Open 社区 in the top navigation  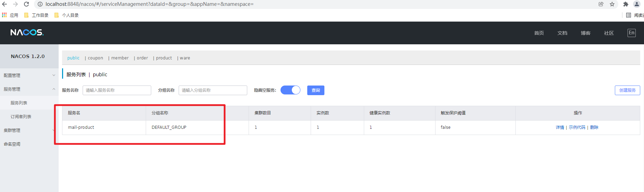(609, 33)
